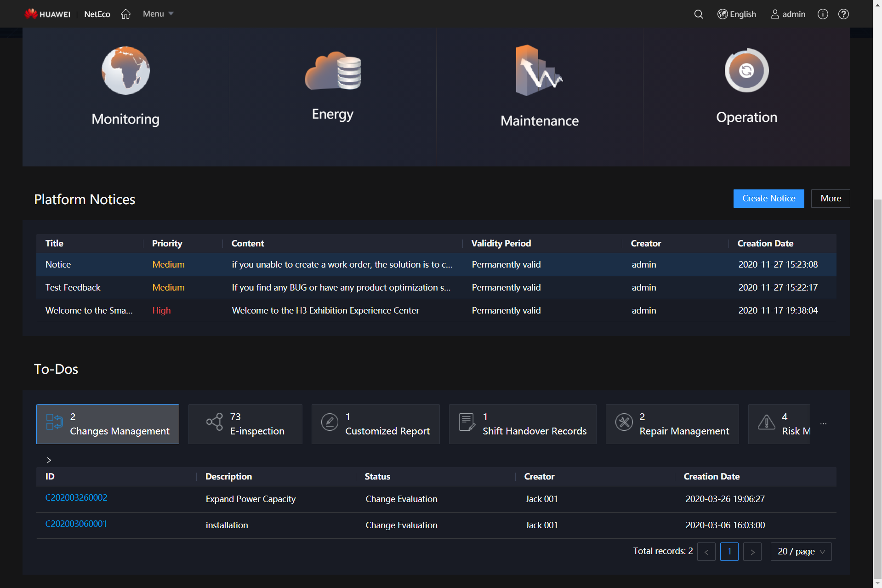
Task: Open the help question mark icon
Action: [843, 14]
